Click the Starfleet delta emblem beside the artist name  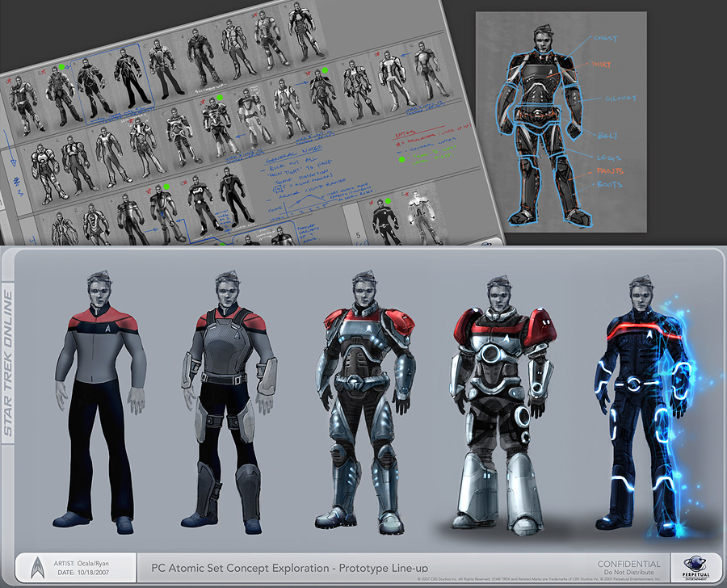point(37,568)
